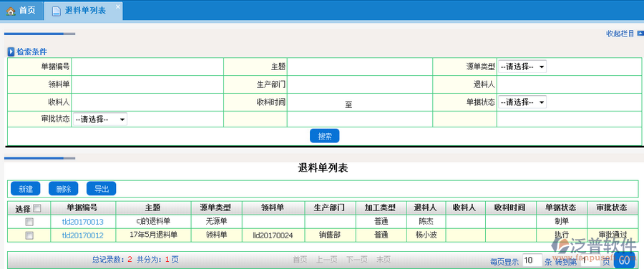Toggle the select-all checkbox in header
Screen dimensions: 644x269
pyautogui.click(x=37, y=208)
